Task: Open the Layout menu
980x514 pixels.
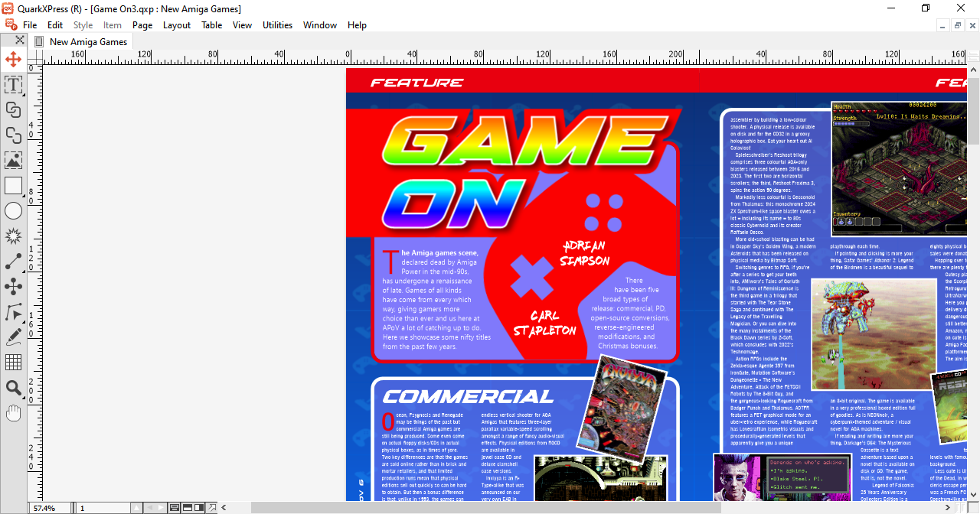Action: (x=176, y=24)
